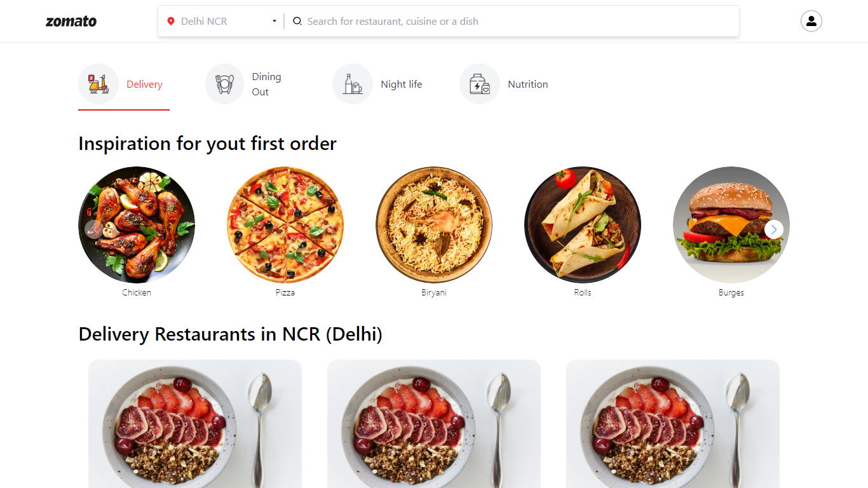Expand the location selector arrow

coord(274,20)
